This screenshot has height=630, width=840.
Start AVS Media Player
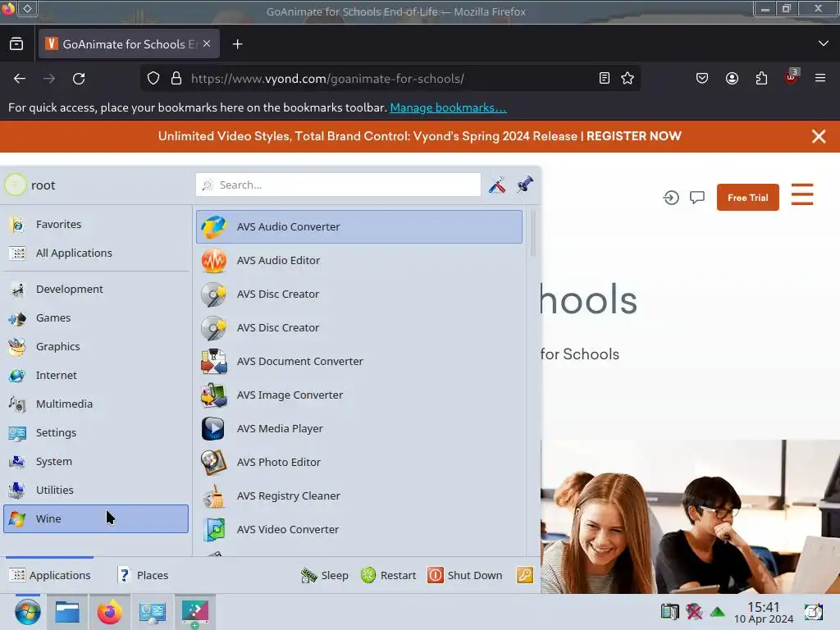[x=359, y=428]
